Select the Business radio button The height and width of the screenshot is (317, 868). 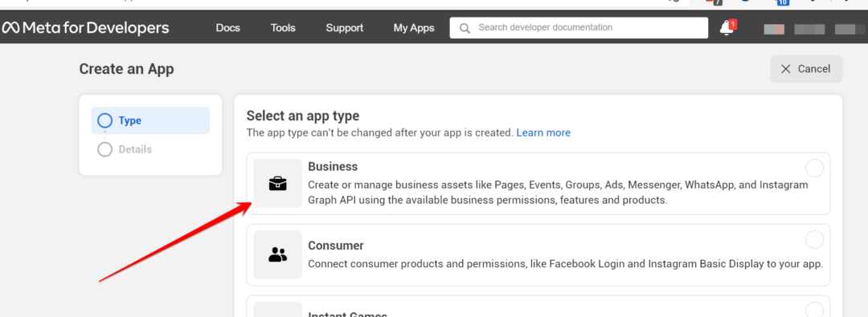point(814,169)
